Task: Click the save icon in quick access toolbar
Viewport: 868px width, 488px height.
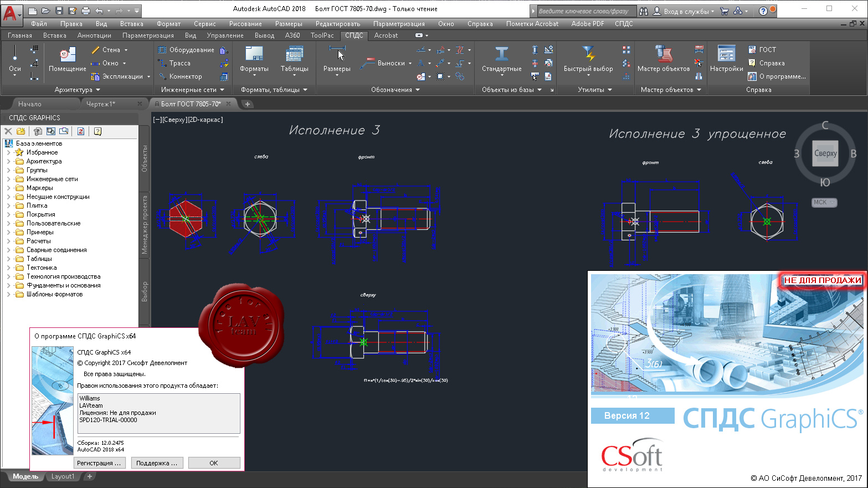Action: (x=59, y=11)
